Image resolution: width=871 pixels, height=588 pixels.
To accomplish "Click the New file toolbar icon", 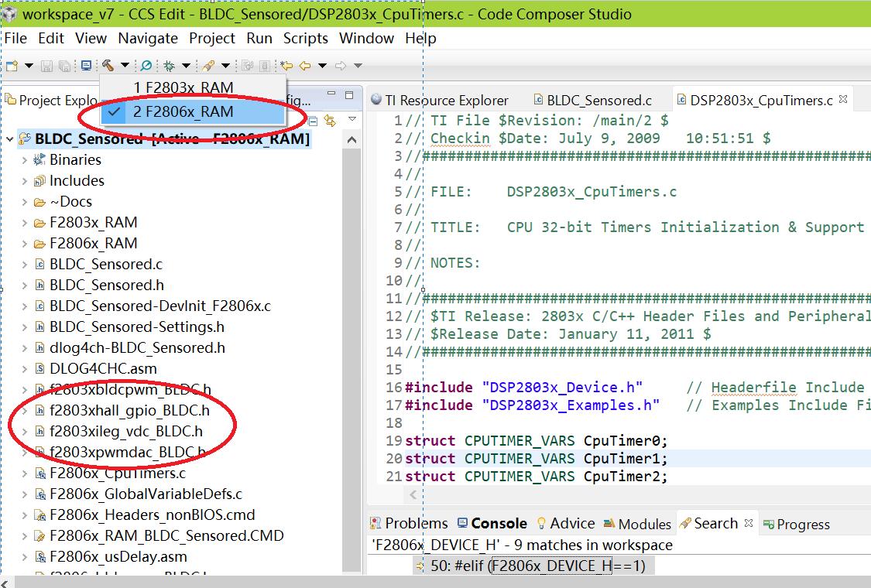I will tap(12, 66).
